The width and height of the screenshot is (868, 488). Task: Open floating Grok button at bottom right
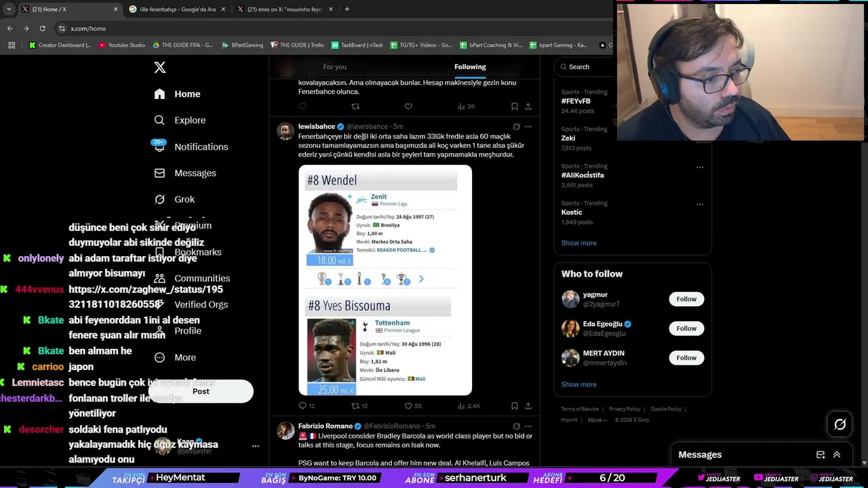(x=840, y=424)
